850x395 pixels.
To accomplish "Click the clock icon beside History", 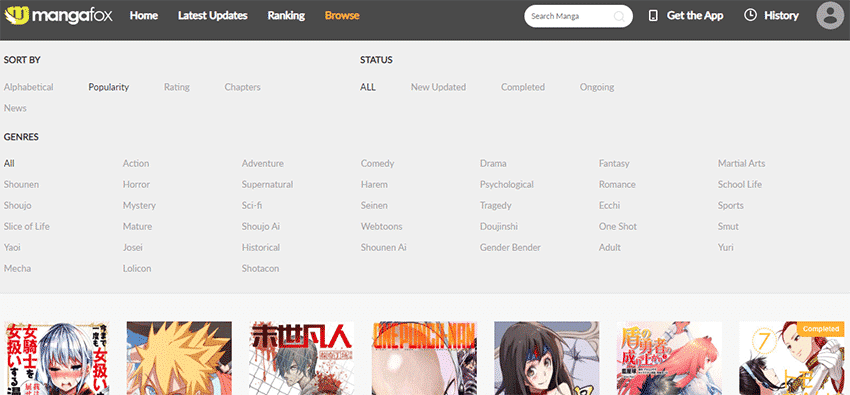I will pyautogui.click(x=750, y=15).
